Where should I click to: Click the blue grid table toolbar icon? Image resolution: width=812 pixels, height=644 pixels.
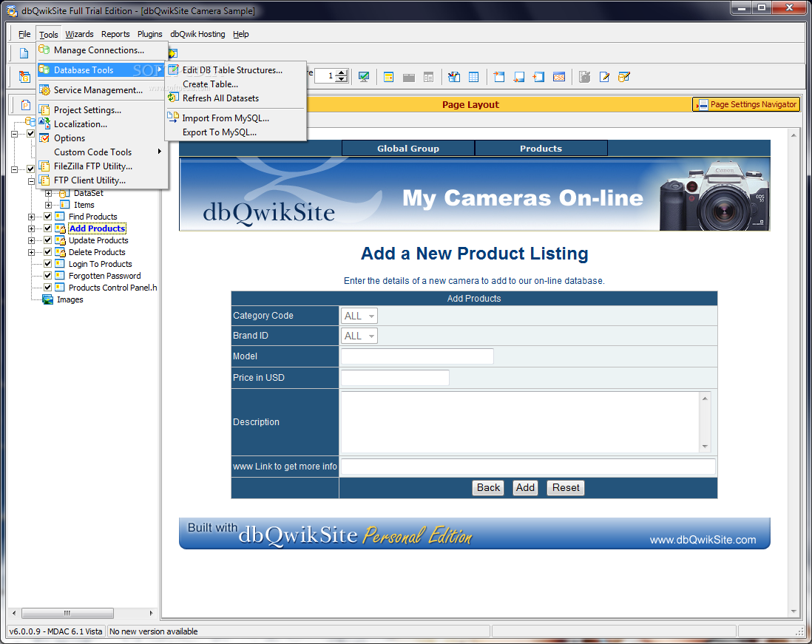(x=473, y=77)
